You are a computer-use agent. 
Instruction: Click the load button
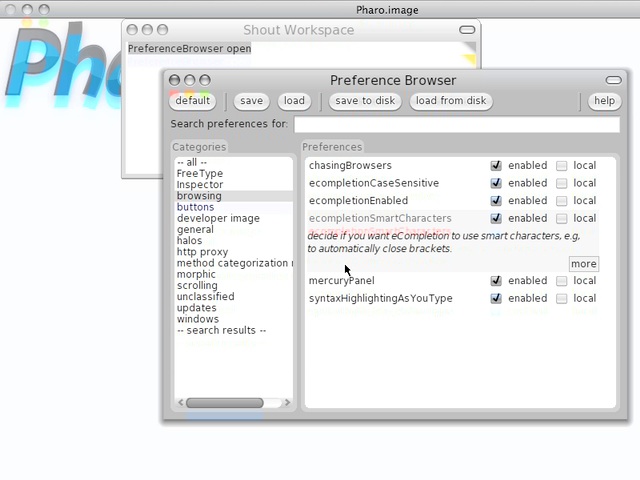(294, 101)
